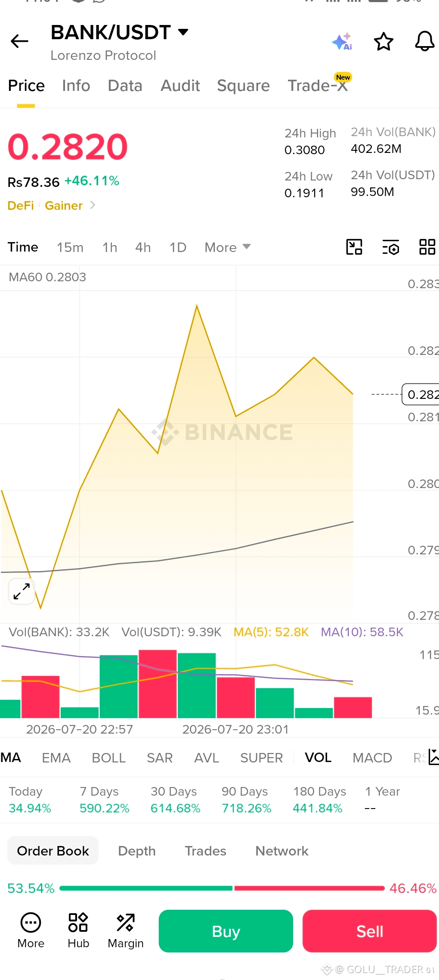Image resolution: width=439 pixels, height=980 pixels.
Task: Tap the 180 Days 441.84% value
Action: (318, 808)
